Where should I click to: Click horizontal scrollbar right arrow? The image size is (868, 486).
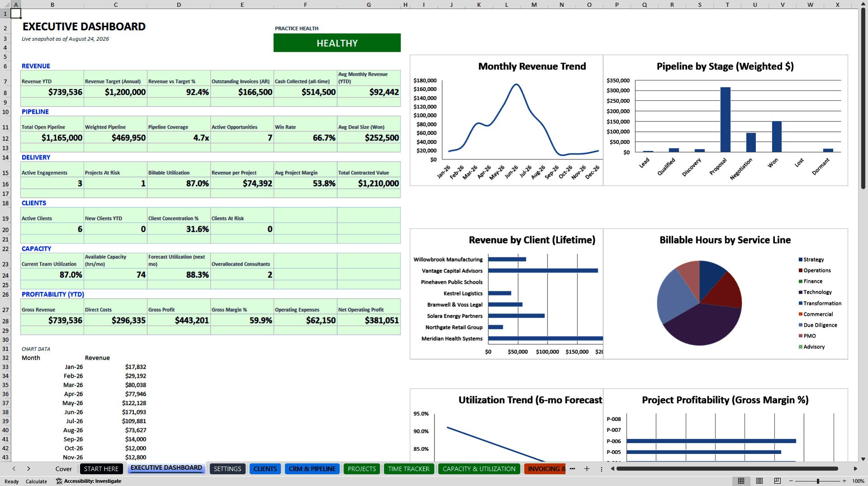(855, 469)
